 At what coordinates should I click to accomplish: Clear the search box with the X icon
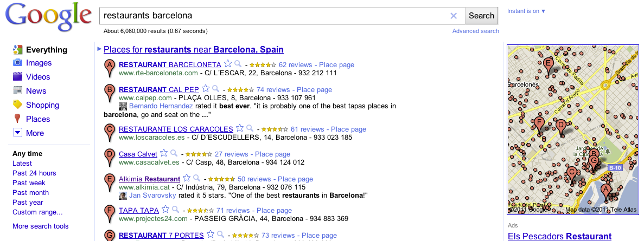(x=454, y=16)
